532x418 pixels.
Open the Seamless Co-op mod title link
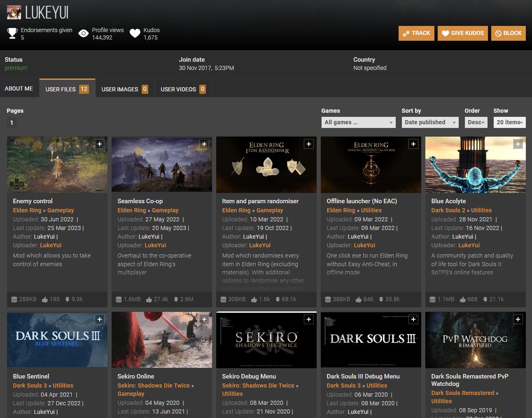click(140, 201)
